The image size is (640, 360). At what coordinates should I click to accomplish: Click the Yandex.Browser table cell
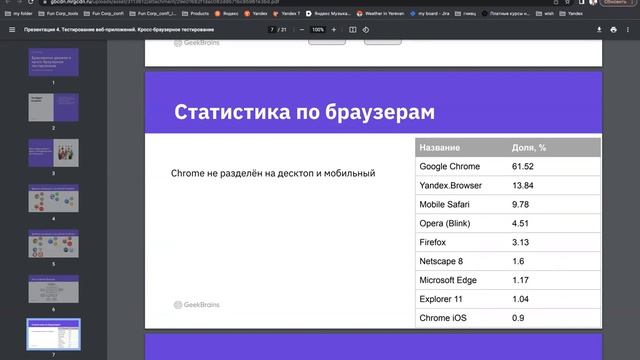point(451,185)
